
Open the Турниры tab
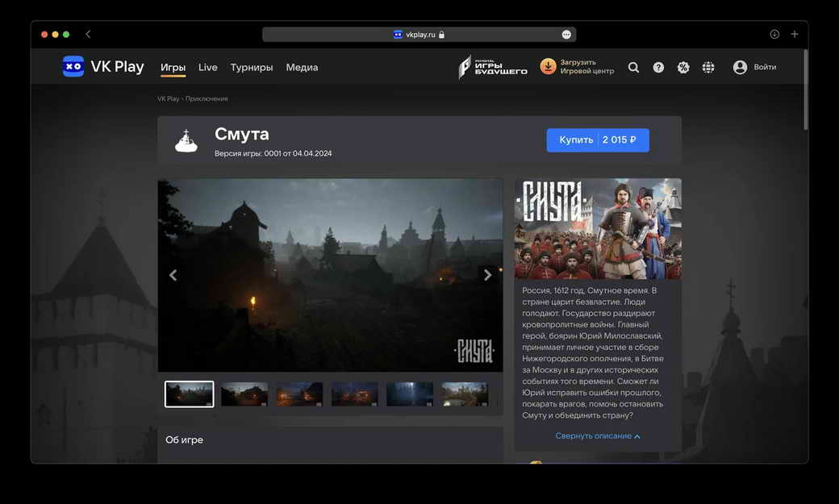click(x=252, y=68)
